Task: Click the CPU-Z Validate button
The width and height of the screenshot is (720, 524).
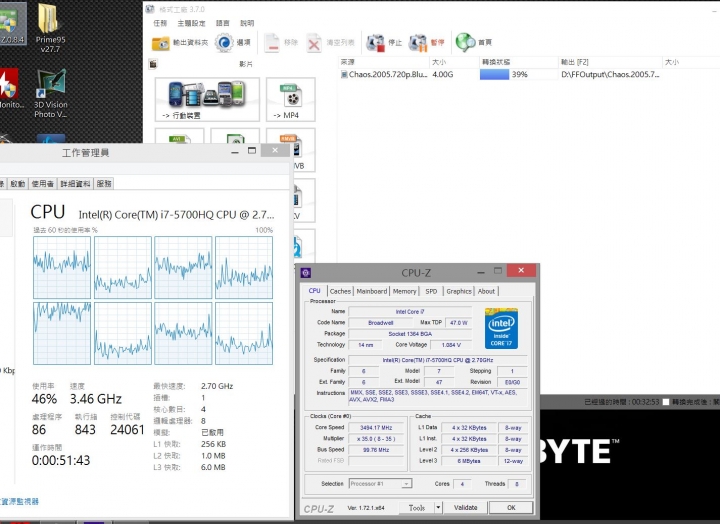Action: tap(465, 507)
